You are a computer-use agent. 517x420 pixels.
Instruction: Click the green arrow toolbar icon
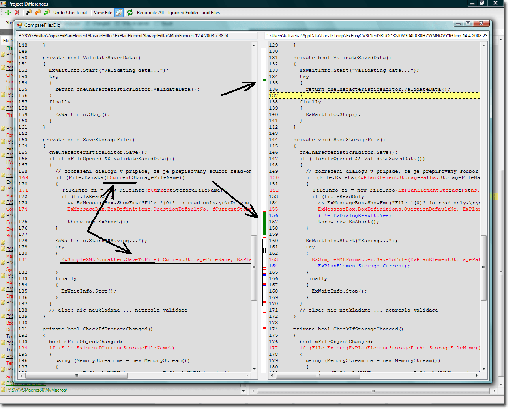click(x=47, y=13)
